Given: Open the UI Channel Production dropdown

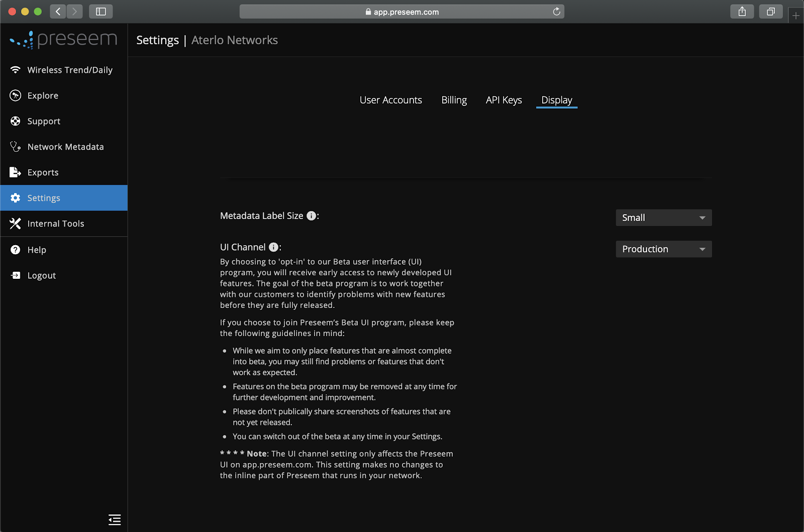Looking at the screenshot, I should pyautogui.click(x=664, y=249).
